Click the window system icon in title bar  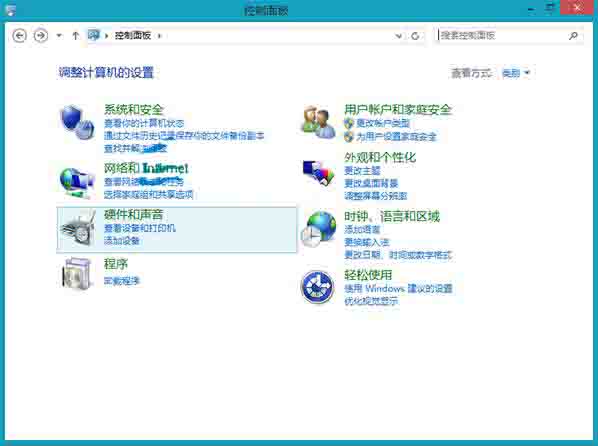[11, 10]
